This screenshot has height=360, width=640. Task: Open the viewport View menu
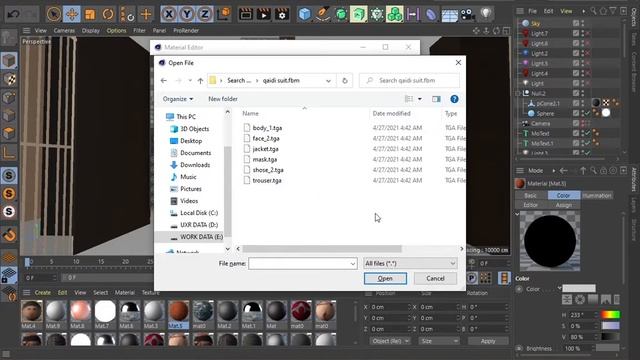[40, 30]
